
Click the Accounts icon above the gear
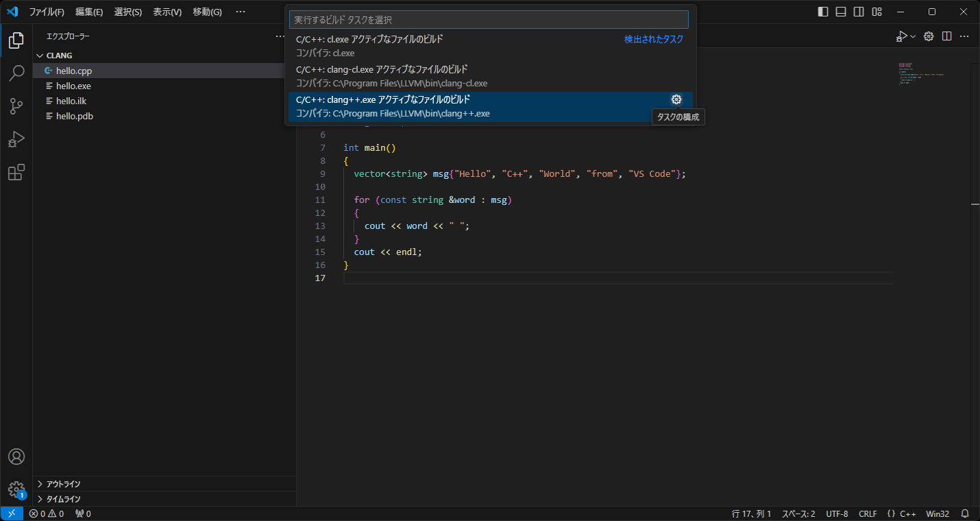tap(16, 456)
